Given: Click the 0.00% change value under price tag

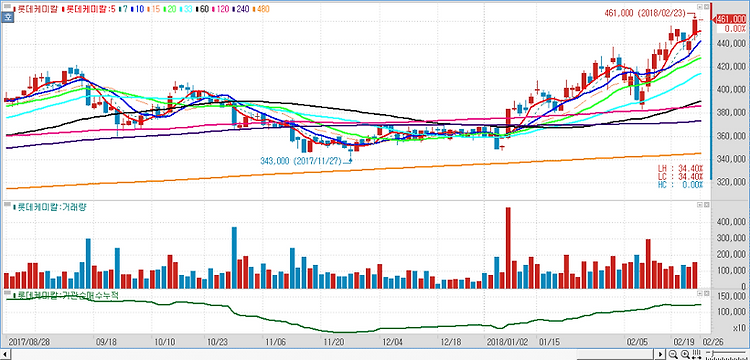Looking at the screenshot, I should click(x=736, y=29).
